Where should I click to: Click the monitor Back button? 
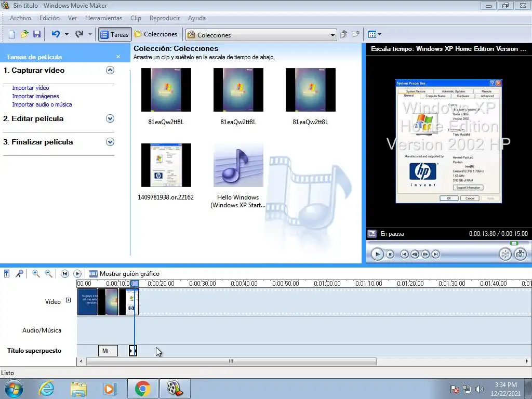[404, 254]
